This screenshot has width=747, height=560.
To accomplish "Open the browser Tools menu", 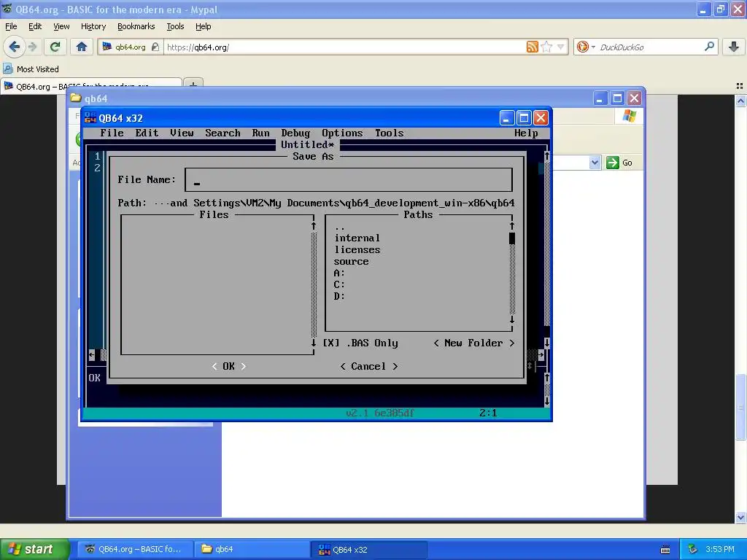I will pos(175,26).
